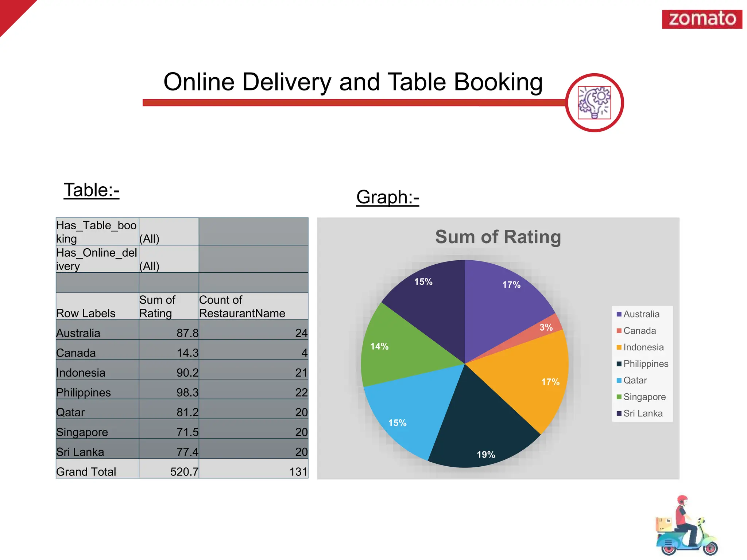747x560 pixels.
Task: Click the 520.7 grand total cell
Action: (x=169, y=468)
